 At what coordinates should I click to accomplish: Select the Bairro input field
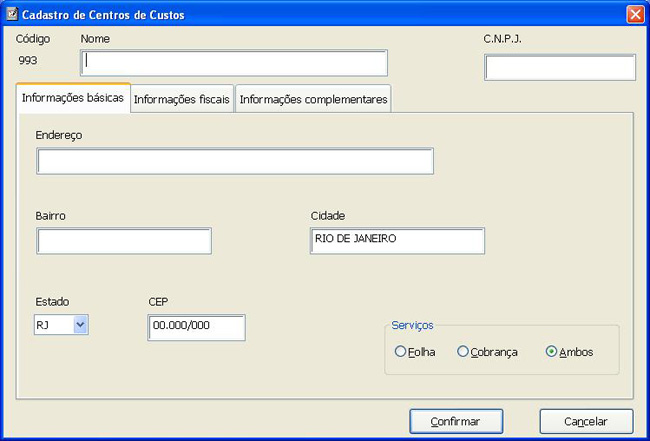tap(124, 241)
